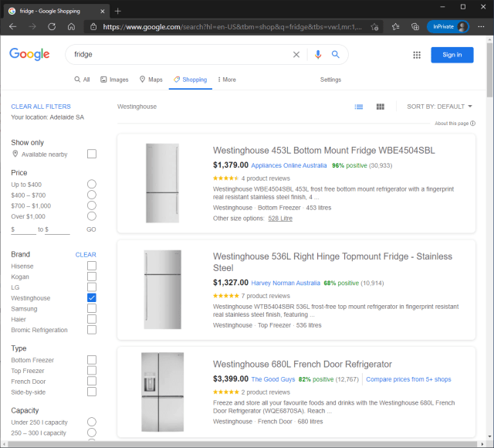
Task: Click the fridge search field
Action: 181,55
